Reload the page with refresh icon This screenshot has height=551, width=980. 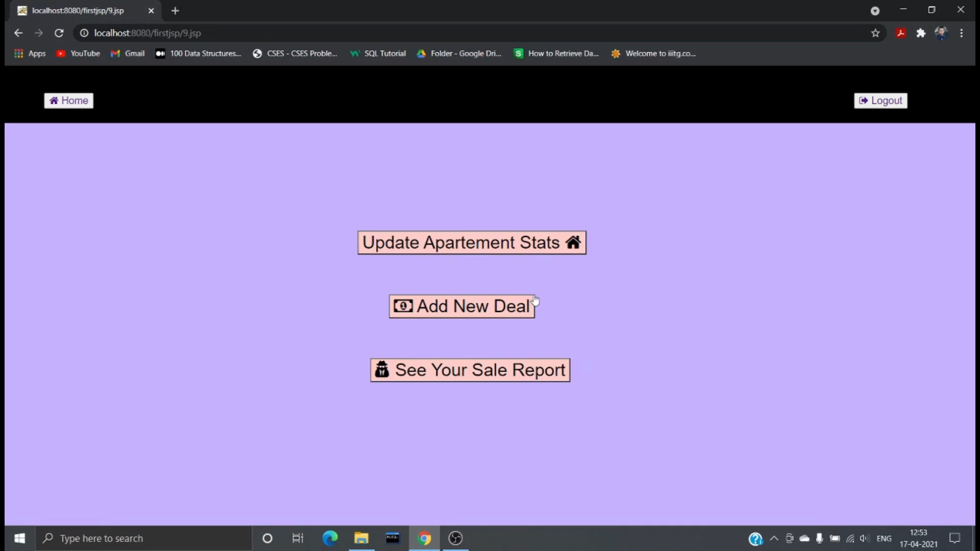click(x=59, y=33)
